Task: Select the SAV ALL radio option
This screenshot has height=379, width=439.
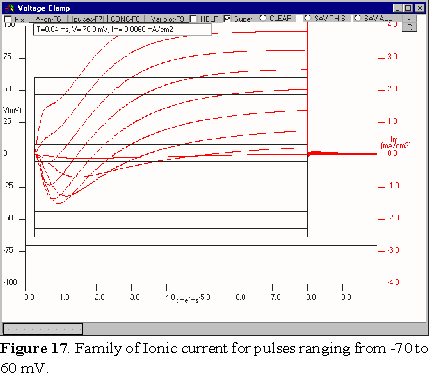Action: [x=357, y=18]
